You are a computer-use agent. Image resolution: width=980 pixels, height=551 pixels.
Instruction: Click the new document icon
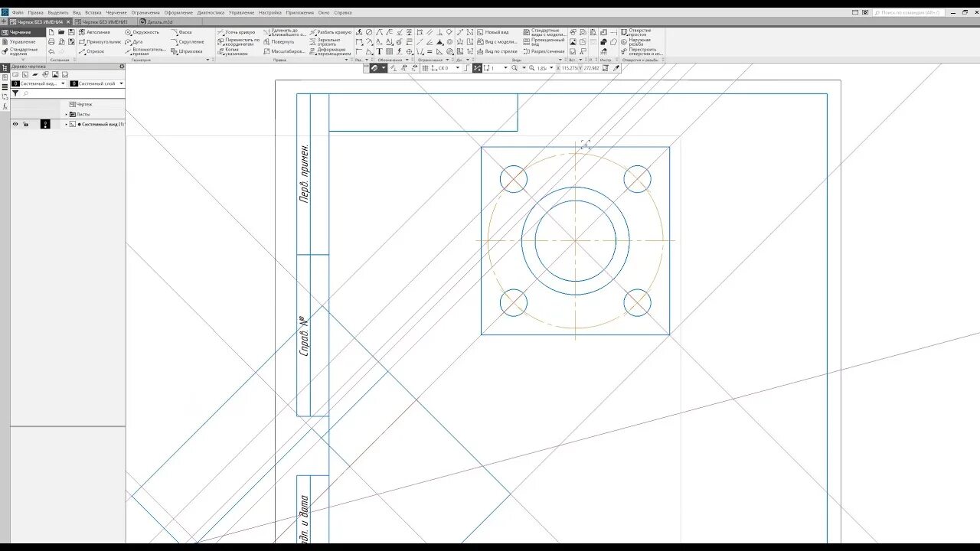[51, 32]
